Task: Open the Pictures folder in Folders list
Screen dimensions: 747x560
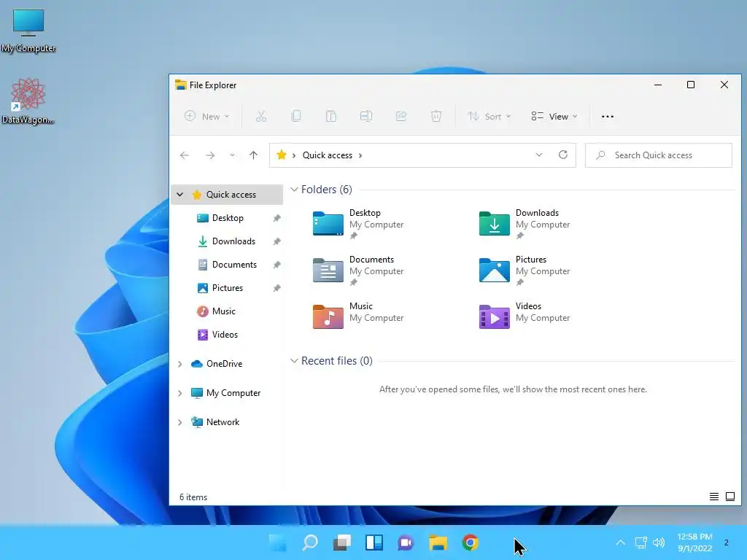Action: [524, 270]
